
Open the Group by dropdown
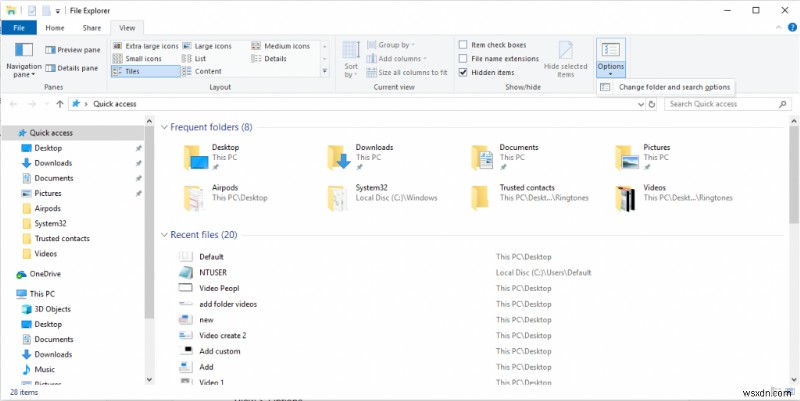coord(390,45)
